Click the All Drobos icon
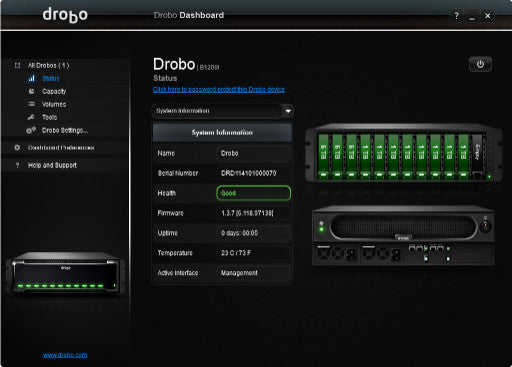This screenshot has width=512, height=367. [x=18, y=65]
